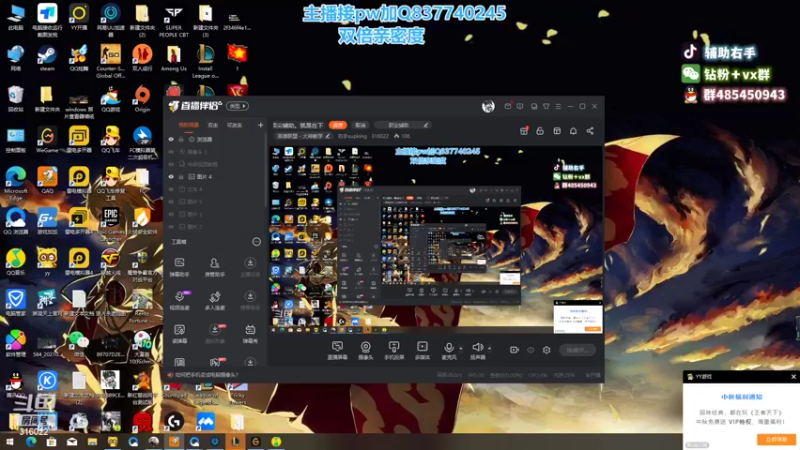This screenshot has height=450, width=800.
Task: Add a 多媒体 media source
Action: (422, 351)
